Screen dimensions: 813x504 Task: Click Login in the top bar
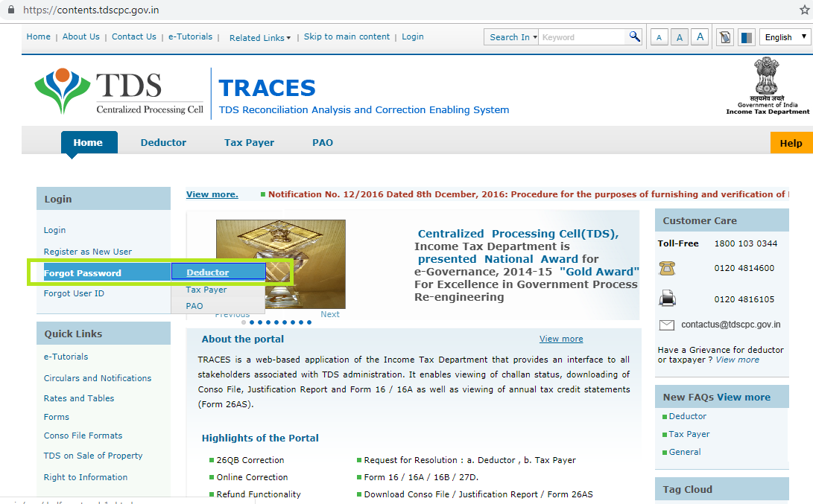413,36
